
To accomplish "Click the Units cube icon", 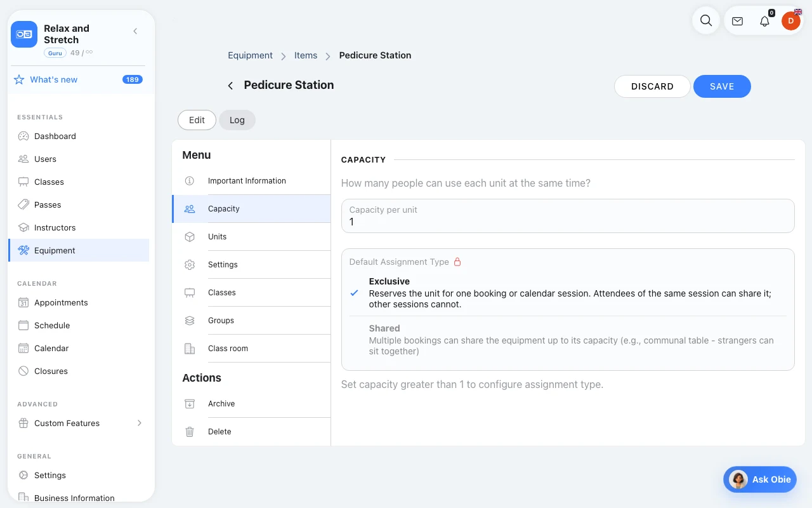I will 189,237.
